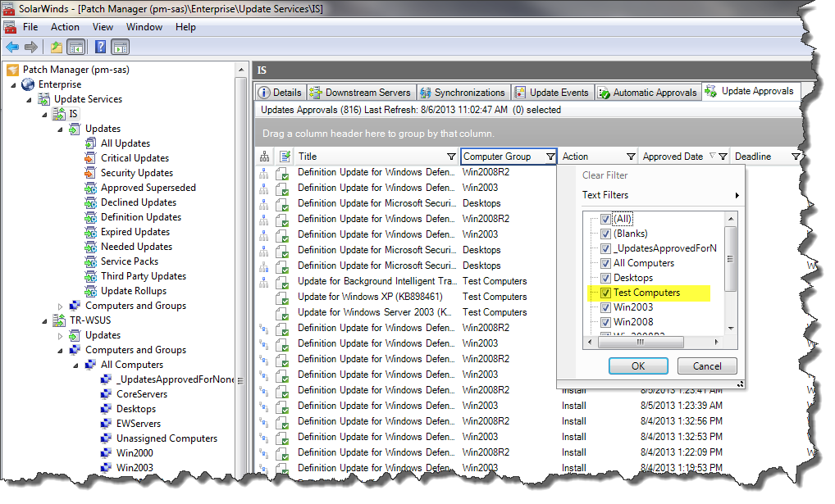
Task: Select the Unassigned Computers group
Action: tap(167, 438)
